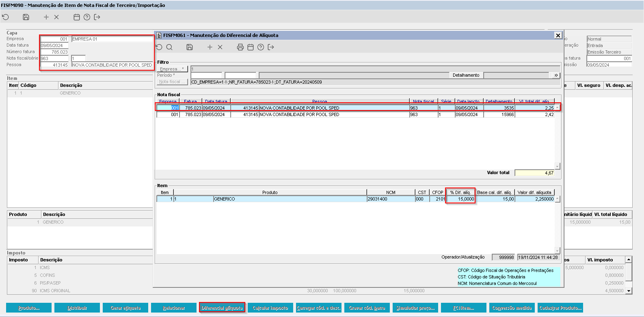This screenshot has width=644, height=317.
Task: Click the second Período date field
Action: pos(240,75)
